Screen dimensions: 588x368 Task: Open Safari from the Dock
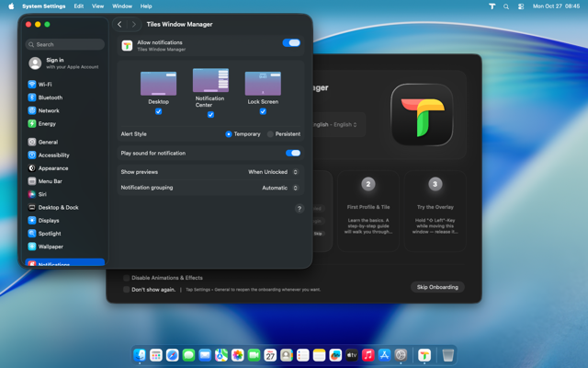coord(172,355)
